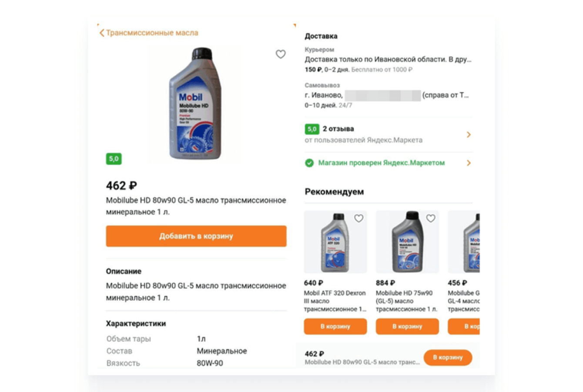Favorite the Mobil ATF 320 Dexron item
The image size is (583, 392).
(x=359, y=218)
